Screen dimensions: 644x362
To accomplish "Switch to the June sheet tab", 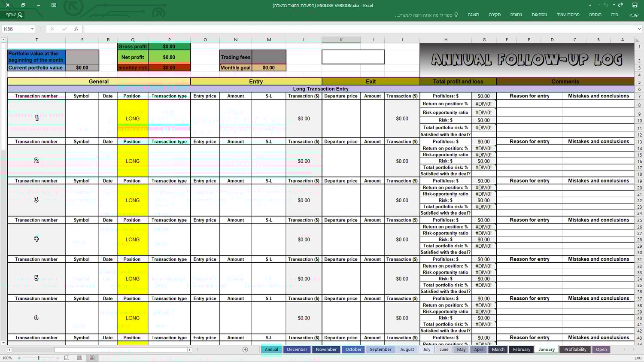I will pos(444,350).
